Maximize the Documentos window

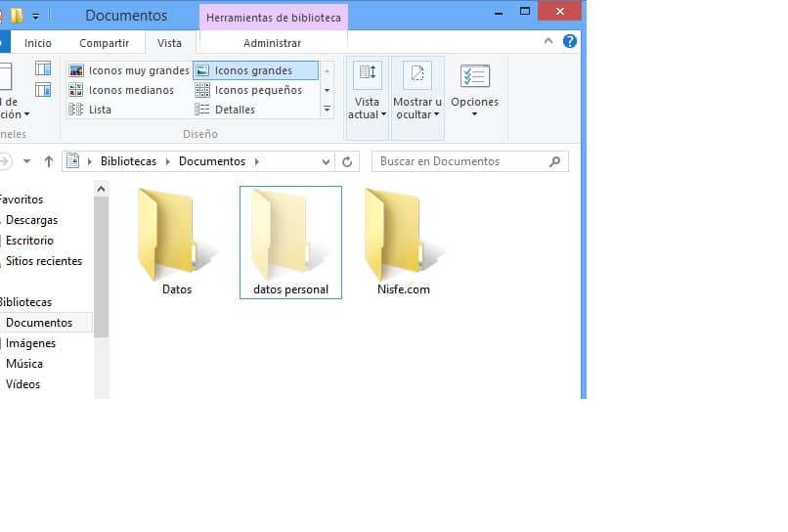tap(525, 12)
